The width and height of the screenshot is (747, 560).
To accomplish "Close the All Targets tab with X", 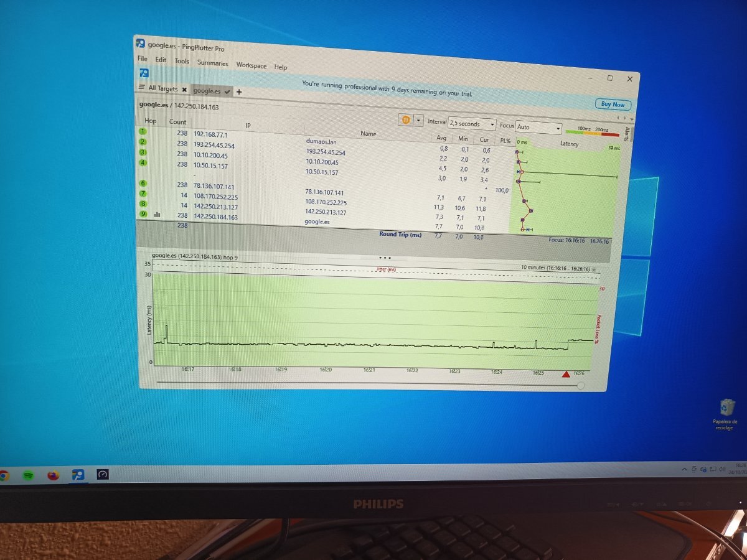I will point(184,89).
